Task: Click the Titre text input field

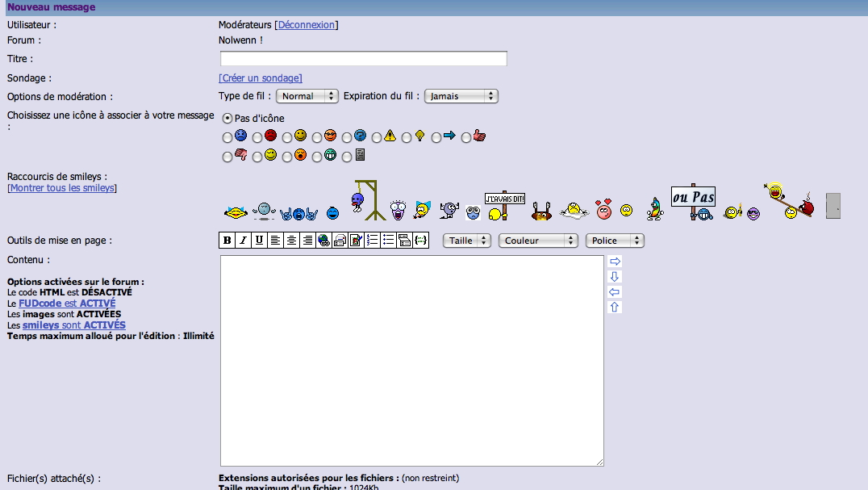Action: click(363, 59)
